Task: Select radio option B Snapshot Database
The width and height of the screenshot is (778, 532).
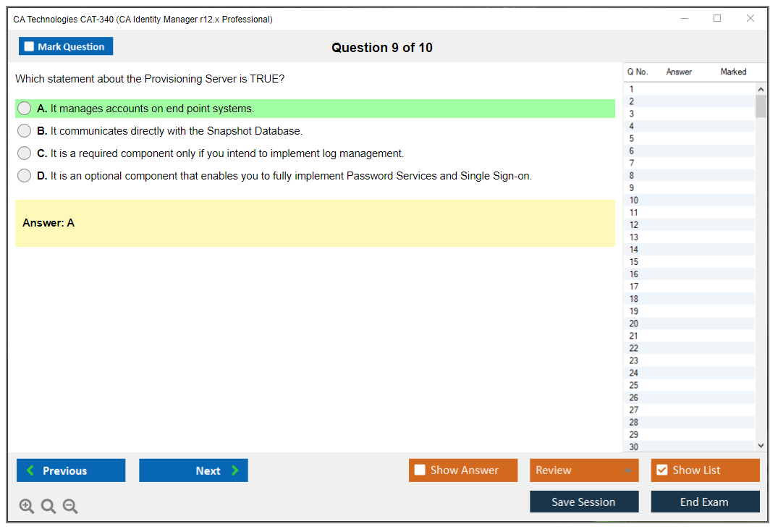Action: pos(25,131)
